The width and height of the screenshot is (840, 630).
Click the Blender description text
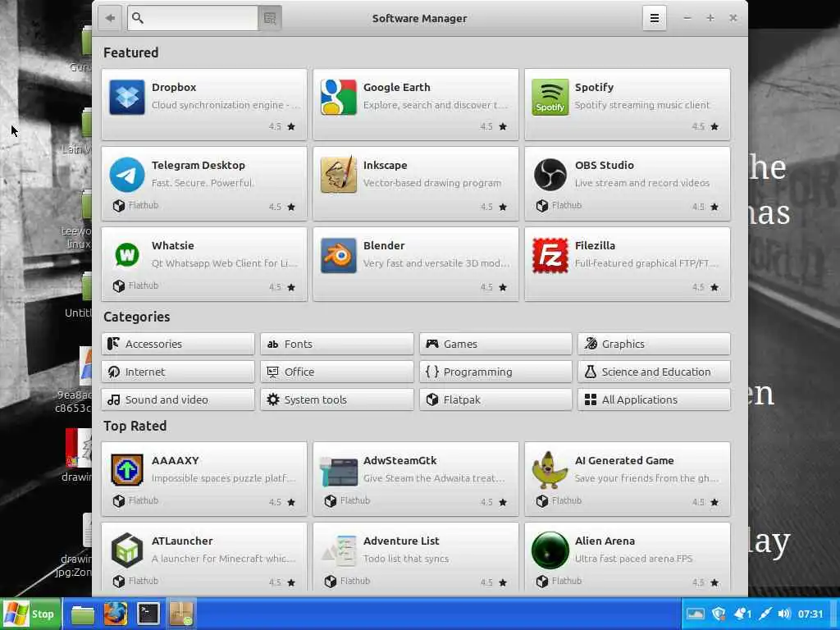click(x=436, y=263)
